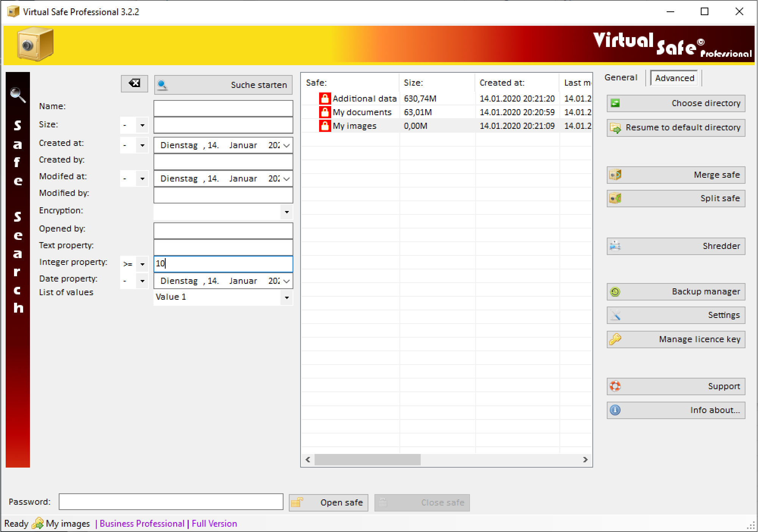
Task: Click the safe list scroll right arrow
Action: 585,460
